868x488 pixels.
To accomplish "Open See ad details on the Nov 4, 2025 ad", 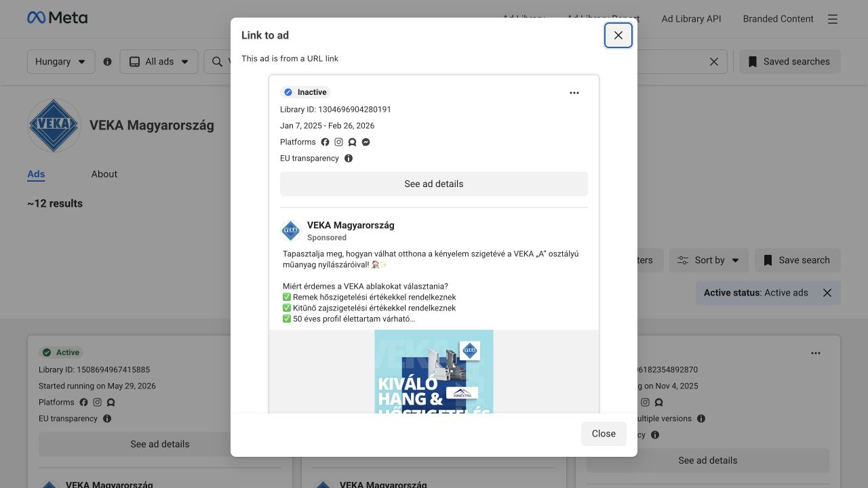I will tap(708, 460).
